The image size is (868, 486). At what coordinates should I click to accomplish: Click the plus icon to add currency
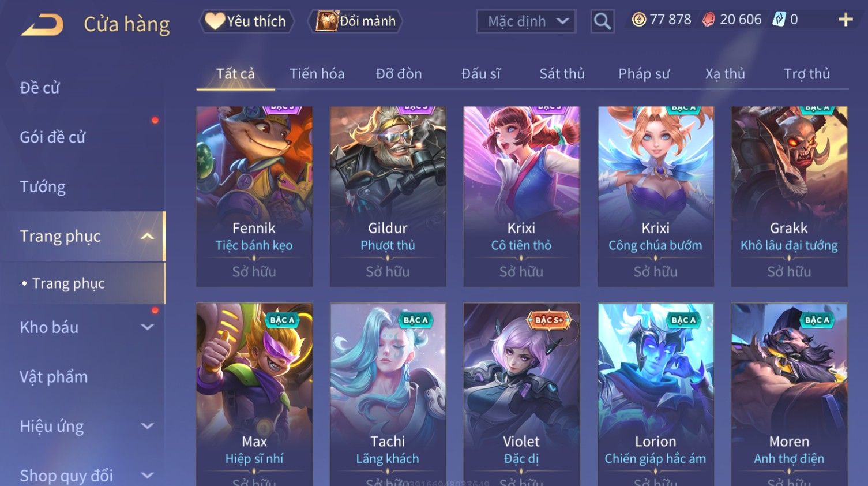(846, 20)
